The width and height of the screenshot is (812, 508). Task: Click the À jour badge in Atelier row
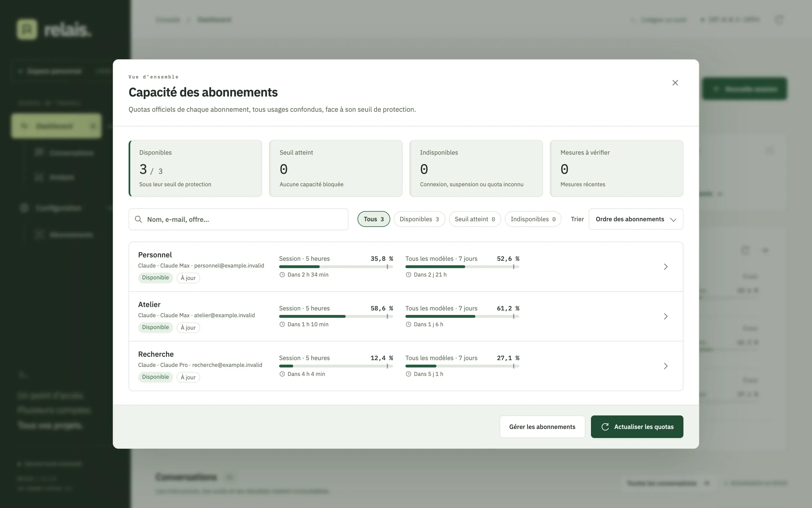[188, 328]
